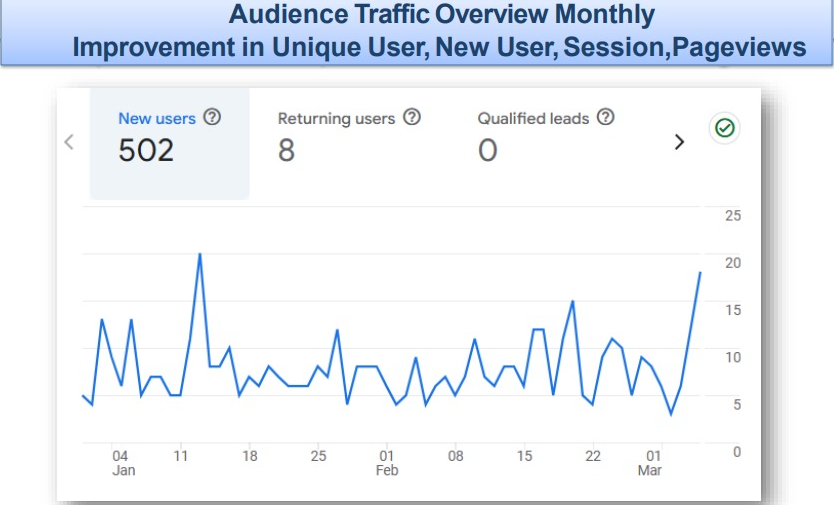Click the Audience Traffic Overview Monthly title
Image resolution: width=834 pixels, height=505 pixels.
point(441,15)
